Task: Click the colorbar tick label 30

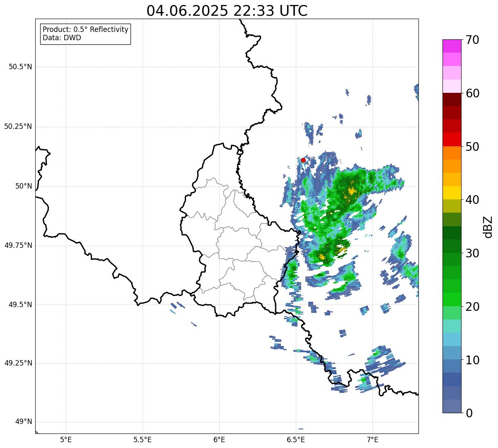Action: pos(472,253)
